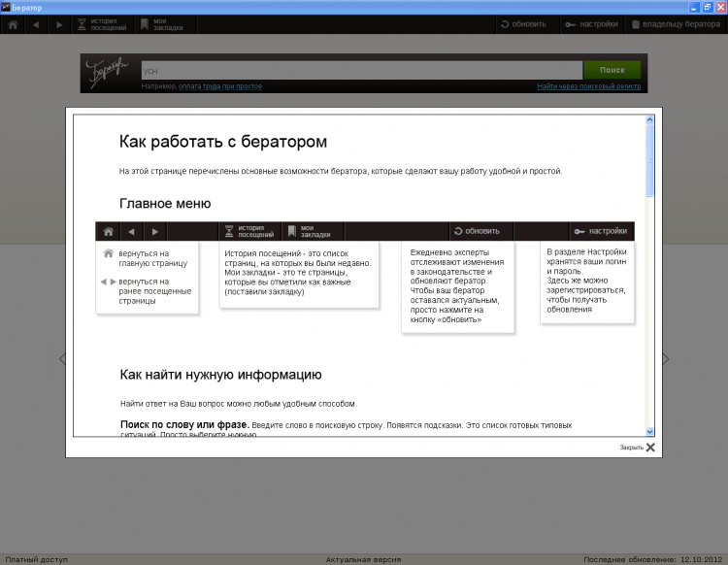Click the Бератор title bar icon

[6, 7]
